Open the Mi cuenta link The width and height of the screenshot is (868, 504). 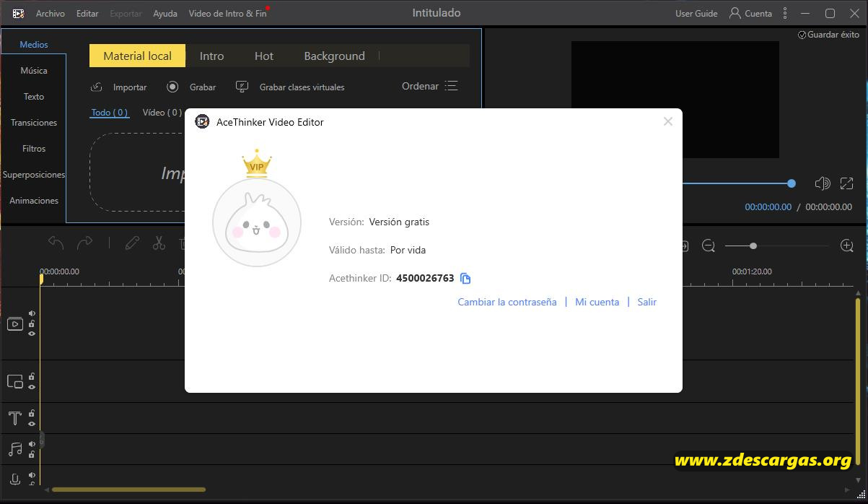[597, 302]
